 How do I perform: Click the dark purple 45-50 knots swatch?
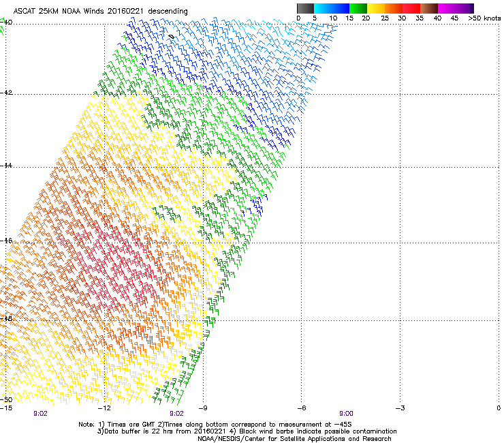pos(464,8)
